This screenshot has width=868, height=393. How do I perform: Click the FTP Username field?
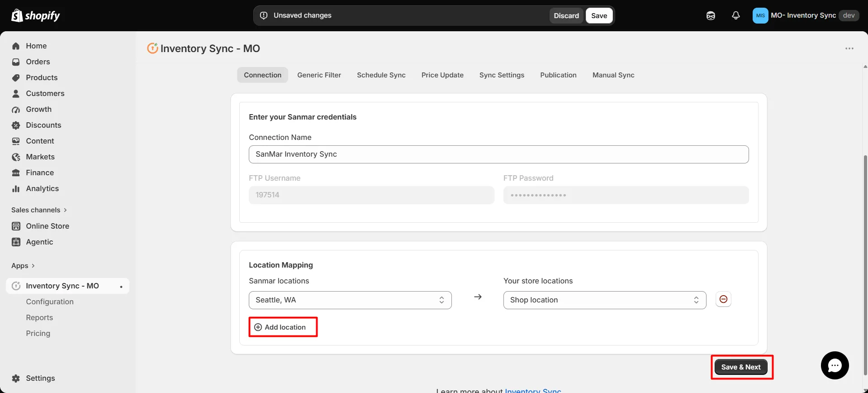coord(371,195)
